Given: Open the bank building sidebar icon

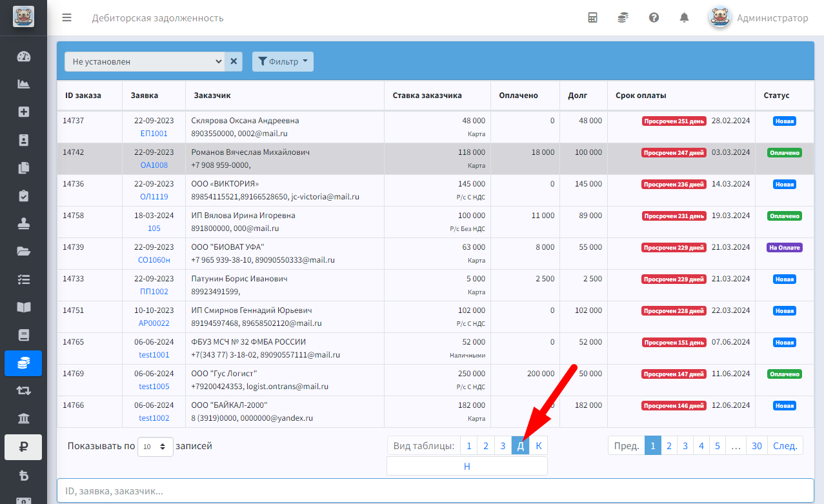Looking at the screenshot, I should 23,419.
